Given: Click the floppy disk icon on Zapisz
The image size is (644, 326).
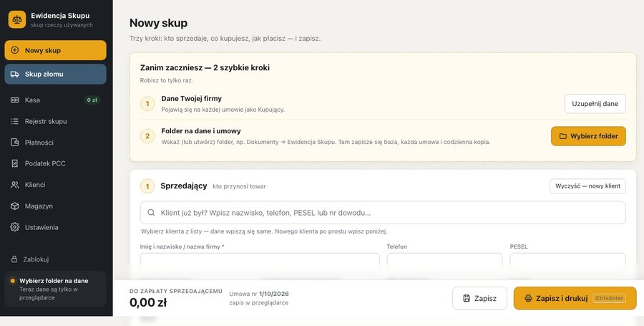Looking at the screenshot, I should (x=466, y=298).
